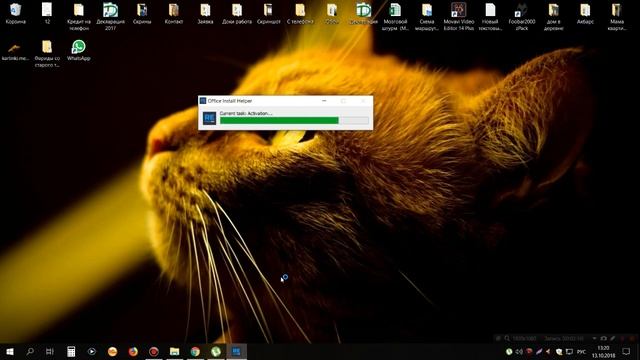The height and width of the screenshot is (360, 640).
Task: Open Task View on the taskbar
Action: coord(50,351)
